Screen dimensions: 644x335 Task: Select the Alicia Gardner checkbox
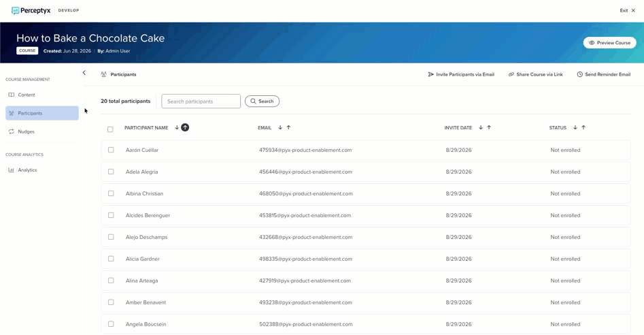[x=111, y=259]
